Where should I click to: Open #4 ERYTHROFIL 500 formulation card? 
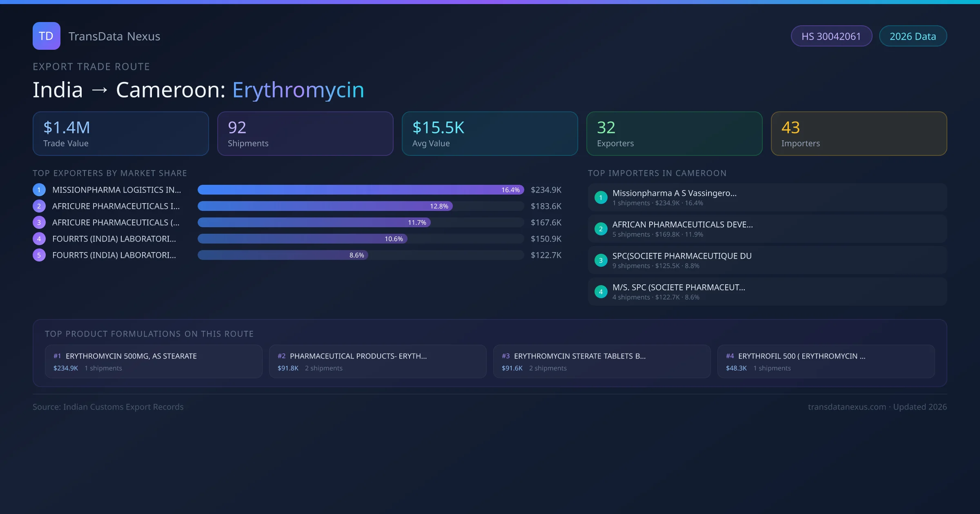pyautogui.click(x=826, y=361)
